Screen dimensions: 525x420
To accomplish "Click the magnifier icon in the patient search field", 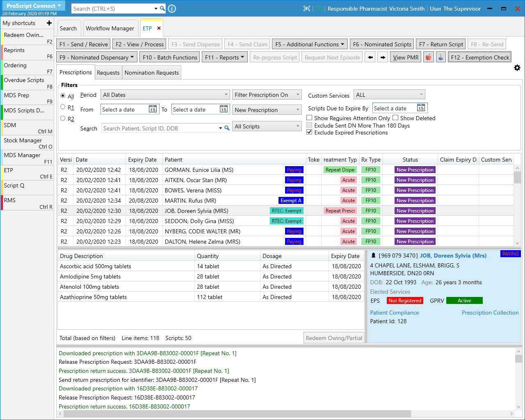I will (227, 128).
